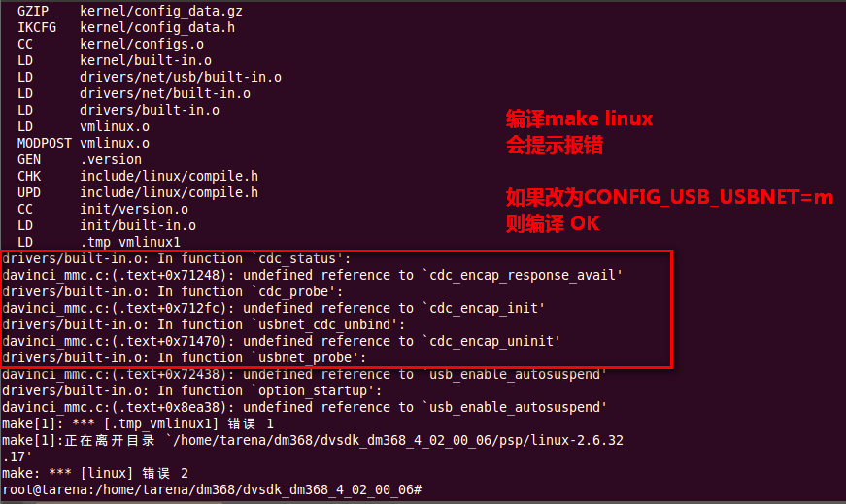Click the UPD include/linux/compile.h line

pyautogui.click(x=138, y=192)
